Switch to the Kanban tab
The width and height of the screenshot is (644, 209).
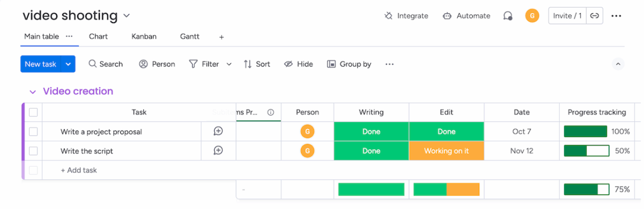tap(144, 37)
